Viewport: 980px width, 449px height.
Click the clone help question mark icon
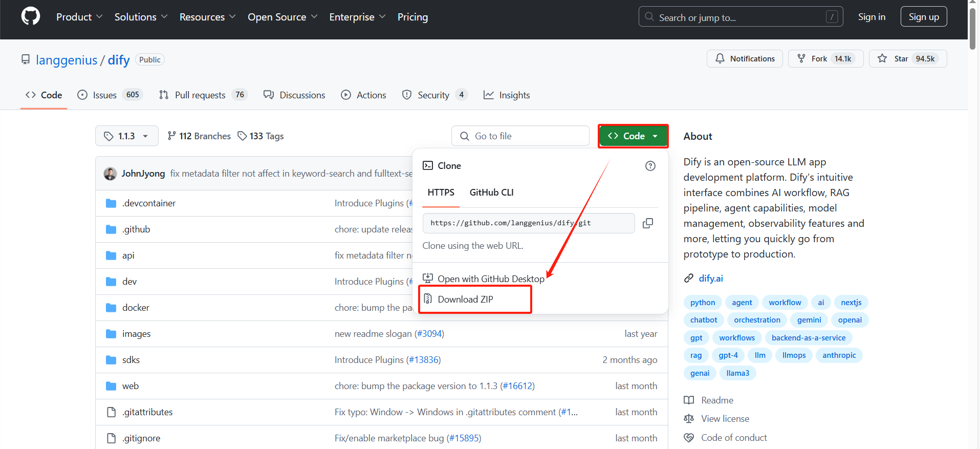point(650,166)
